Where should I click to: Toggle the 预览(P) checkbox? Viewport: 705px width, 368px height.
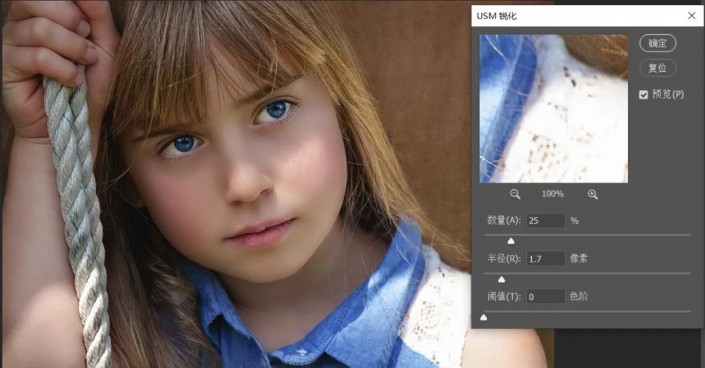[643, 94]
